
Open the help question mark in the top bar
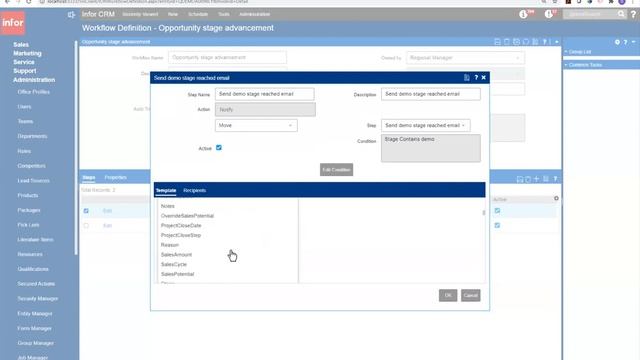coord(633,14)
